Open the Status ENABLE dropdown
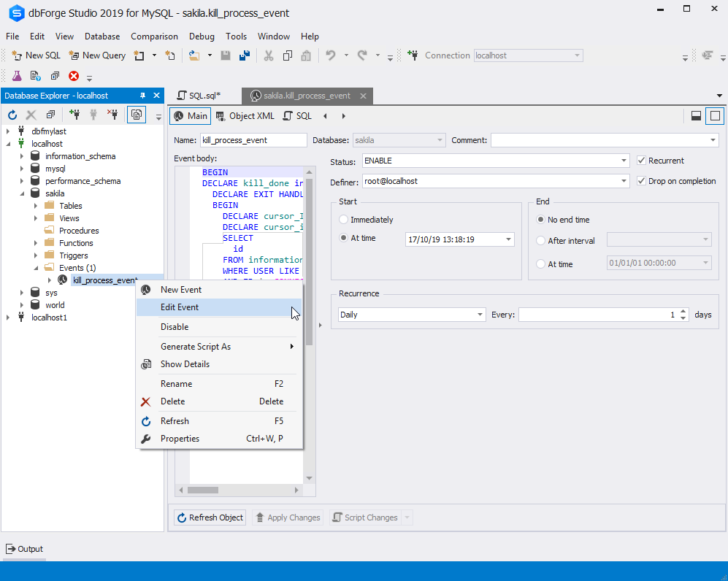 point(624,161)
